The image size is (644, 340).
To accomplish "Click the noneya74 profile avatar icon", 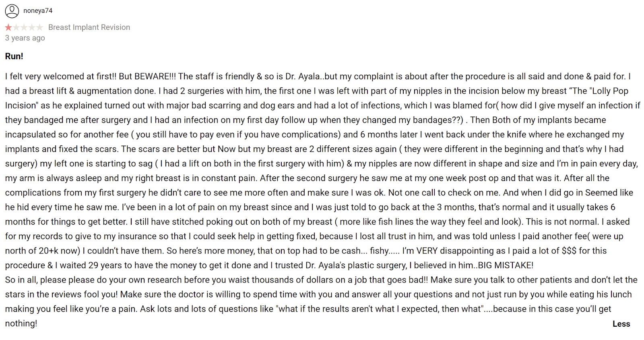I will pos(12,11).
